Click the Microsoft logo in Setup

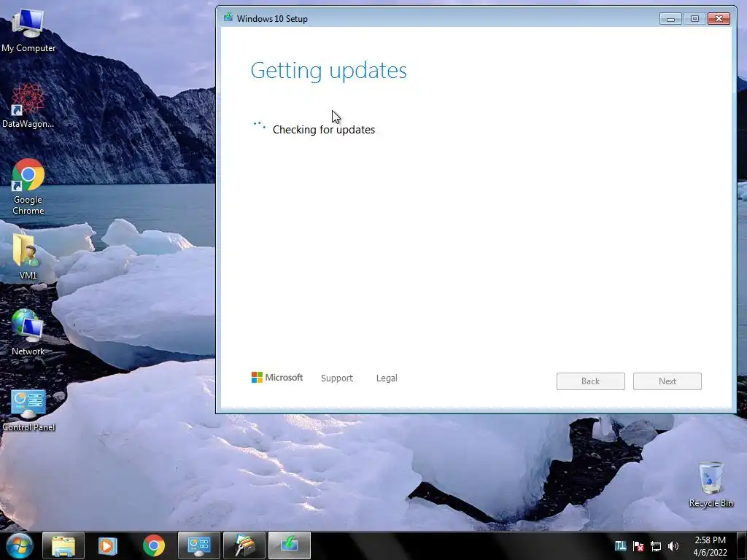pyautogui.click(x=276, y=378)
